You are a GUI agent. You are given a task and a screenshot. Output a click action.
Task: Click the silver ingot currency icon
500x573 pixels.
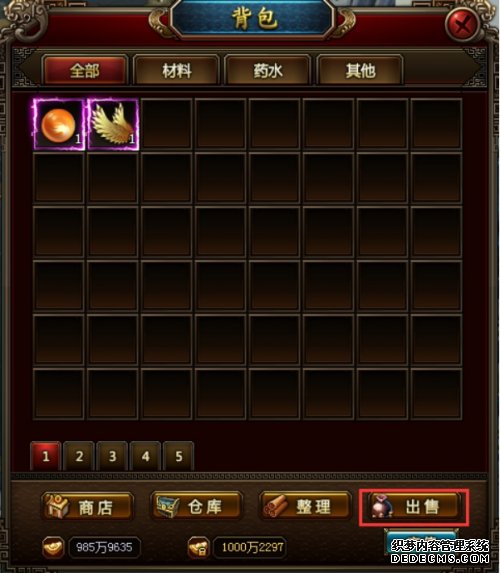pyautogui.click(x=198, y=547)
